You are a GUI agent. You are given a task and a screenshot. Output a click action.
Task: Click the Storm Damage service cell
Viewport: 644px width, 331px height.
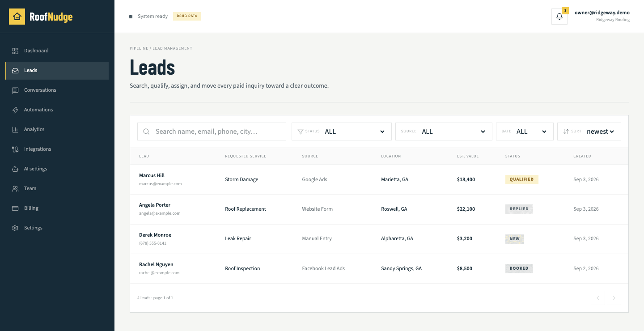[241, 179]
